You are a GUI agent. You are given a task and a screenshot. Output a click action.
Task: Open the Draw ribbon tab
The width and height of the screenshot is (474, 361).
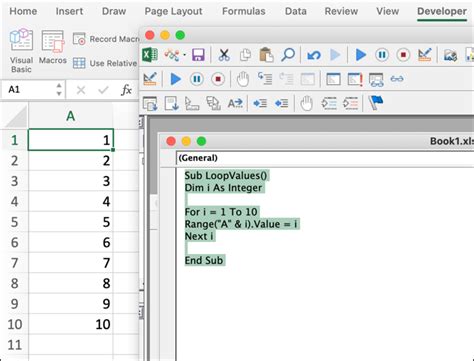[x=114, y=11]
